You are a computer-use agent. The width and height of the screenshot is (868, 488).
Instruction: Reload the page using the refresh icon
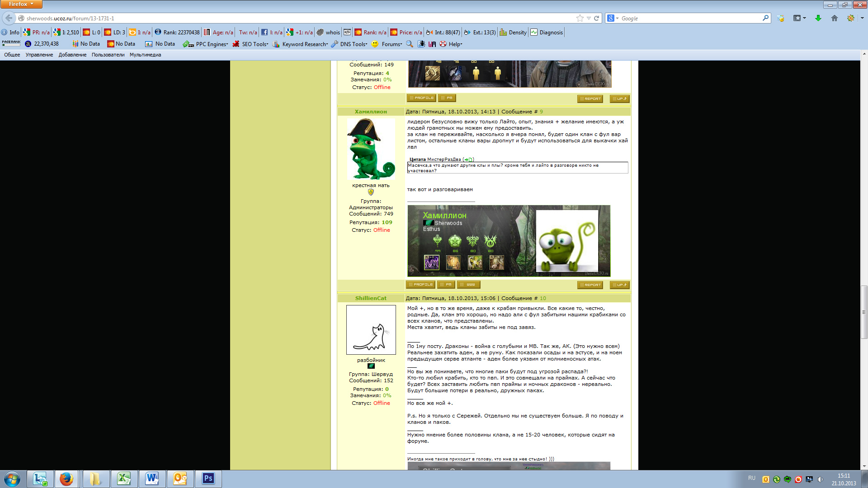(x=596, y=18)
